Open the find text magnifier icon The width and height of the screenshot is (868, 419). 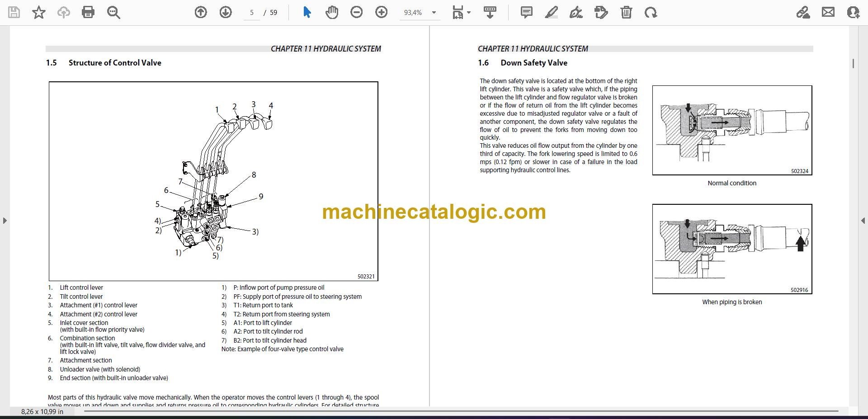coord(113,12)
